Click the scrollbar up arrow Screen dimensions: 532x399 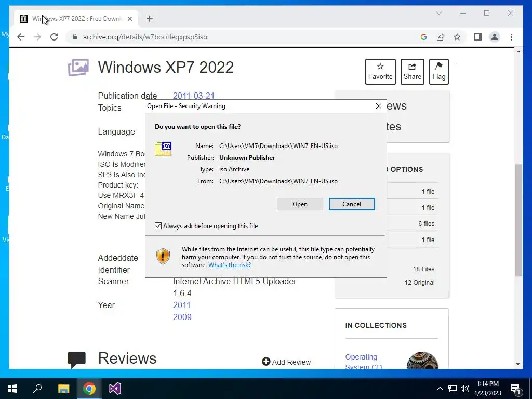(518, 51)
